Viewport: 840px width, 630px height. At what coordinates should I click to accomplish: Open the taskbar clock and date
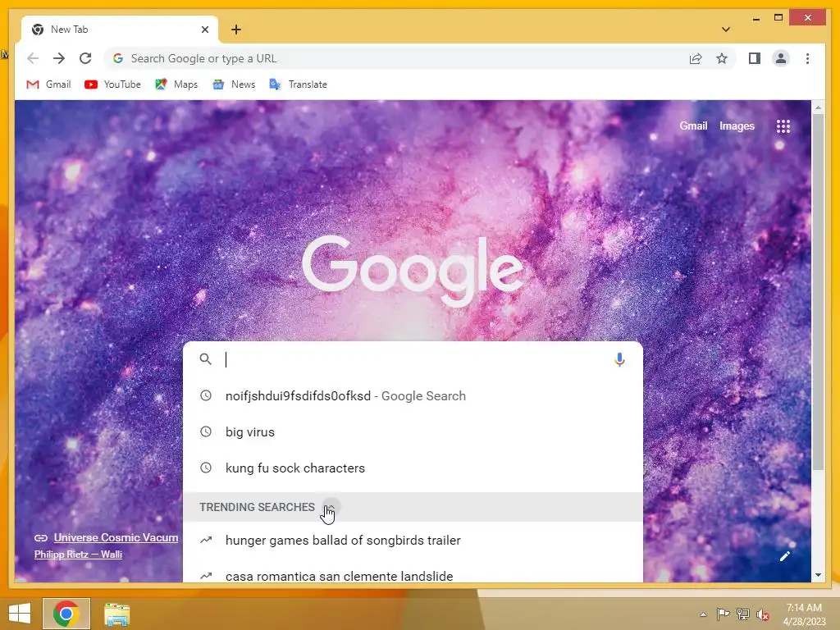(x=804, y=614)
